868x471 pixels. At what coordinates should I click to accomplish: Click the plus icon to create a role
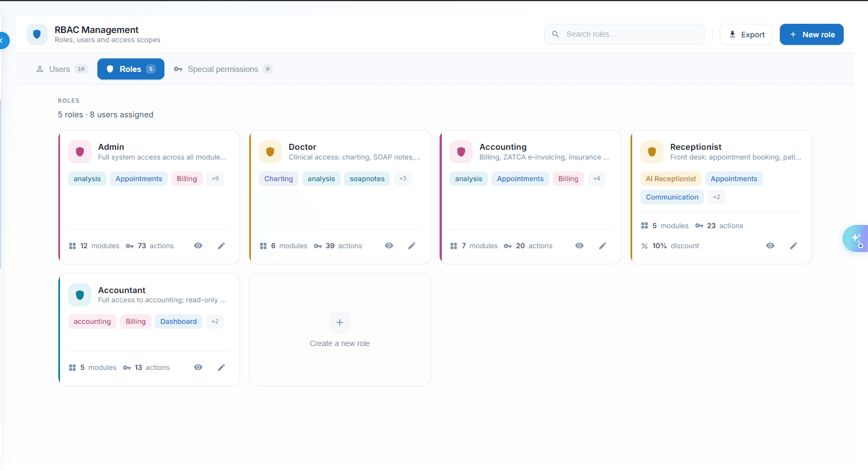tap(340, 322)
